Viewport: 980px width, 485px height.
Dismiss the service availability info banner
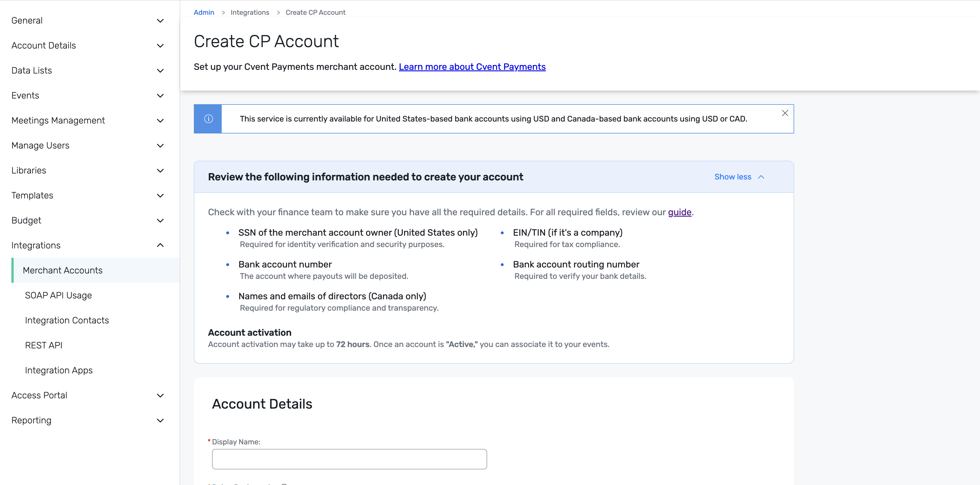pyautogui.click(x=784, y=113)
